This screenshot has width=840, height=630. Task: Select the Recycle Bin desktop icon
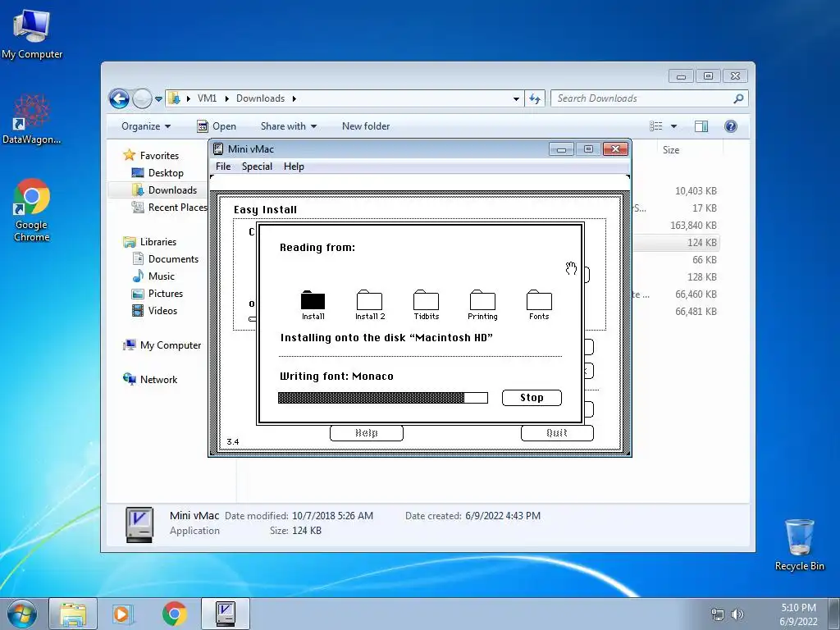(x=799, y=545)
